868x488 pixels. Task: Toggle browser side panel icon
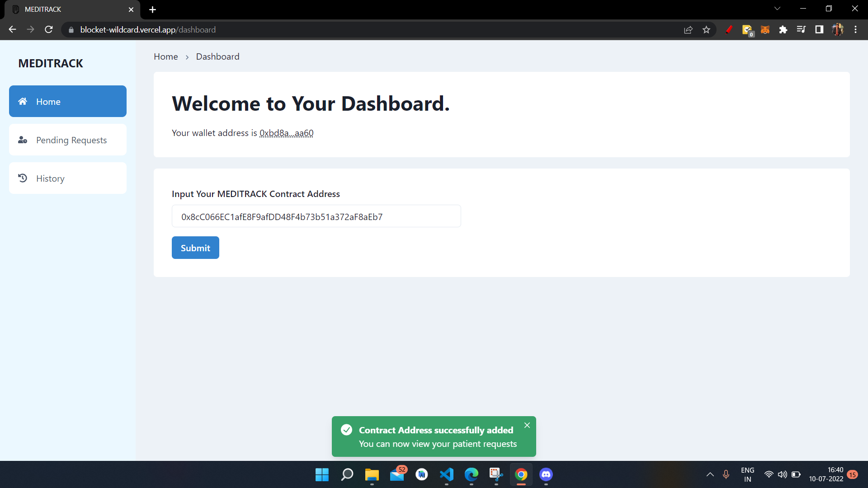[819, 30]
